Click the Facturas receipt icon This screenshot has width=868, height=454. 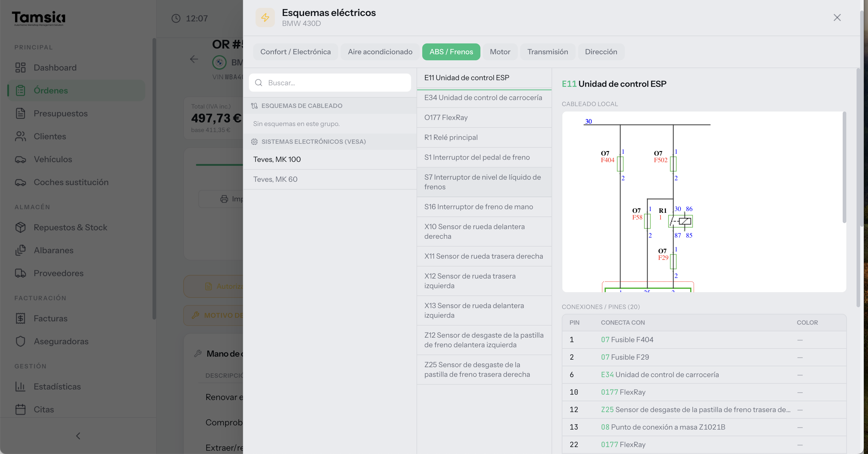coord(20,319)
